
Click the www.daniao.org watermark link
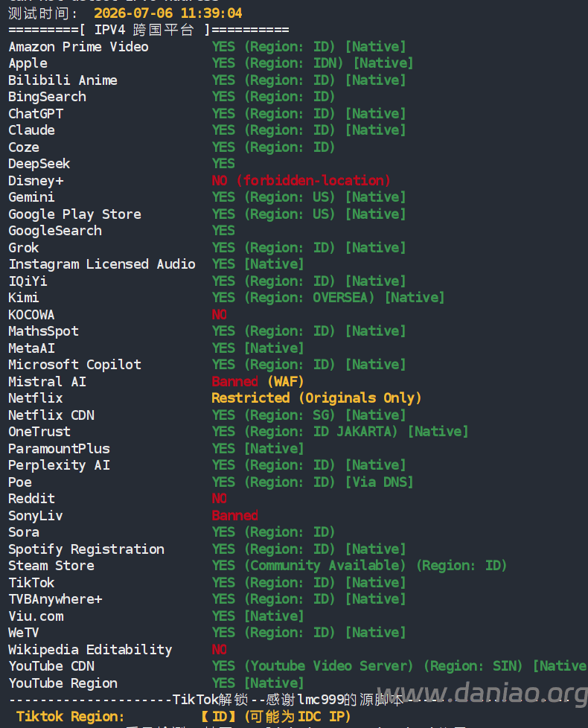pos(482,693)
